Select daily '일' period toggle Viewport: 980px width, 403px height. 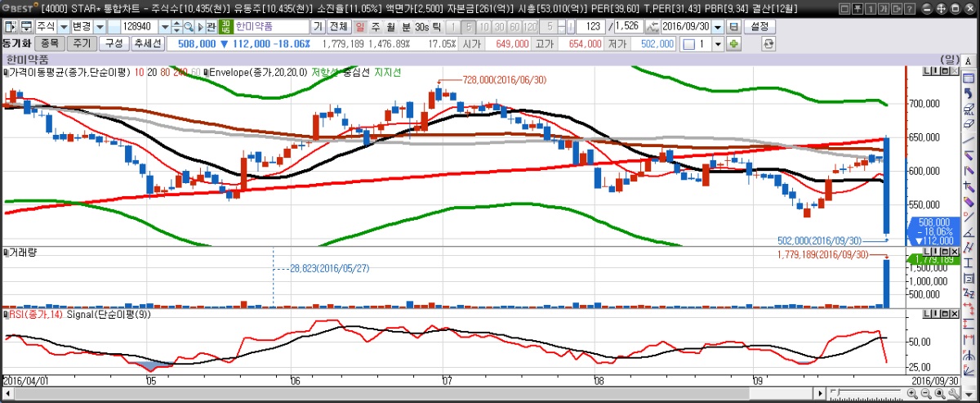(x=359, y=26)
